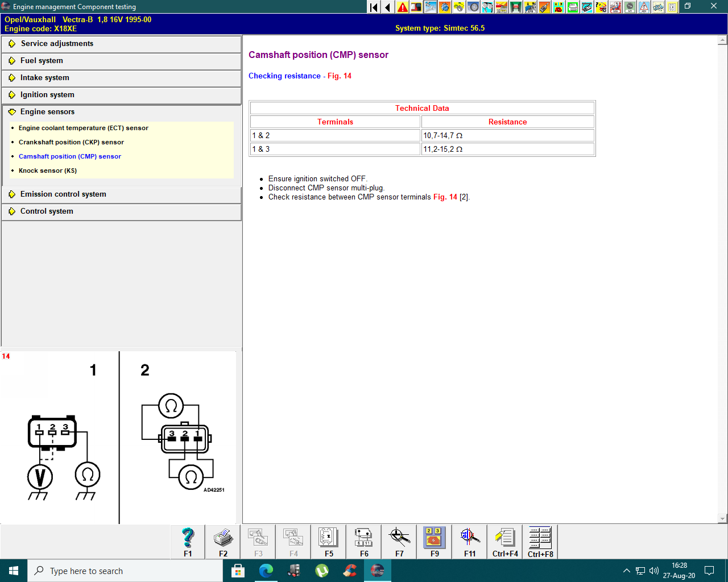Click scrollbar down arrow in content pane
This screenshot has width=728, height=582.
722,518
